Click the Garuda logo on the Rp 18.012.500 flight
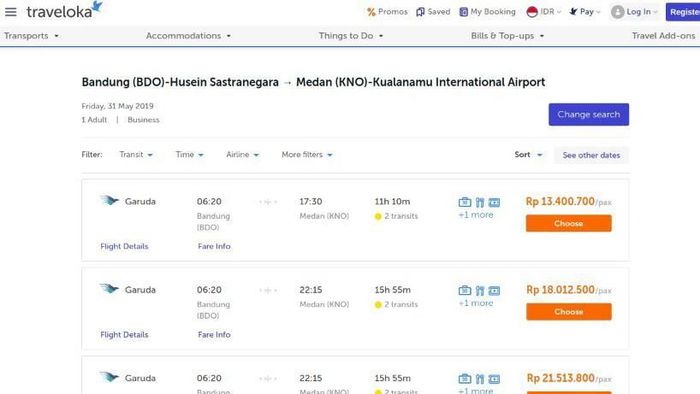700x394 pixels. pyautogui.click(x=109, y=289)
